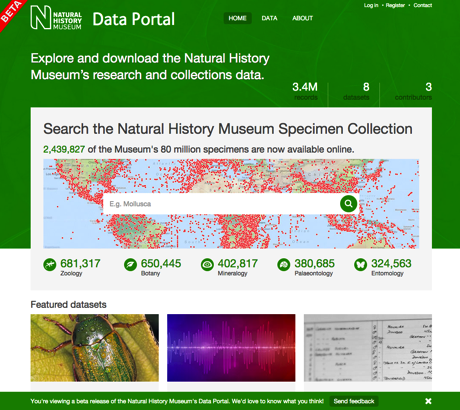460x410 pixels.
Task: Click the Botany leaf icon
Action: click(x=130, y=265)
